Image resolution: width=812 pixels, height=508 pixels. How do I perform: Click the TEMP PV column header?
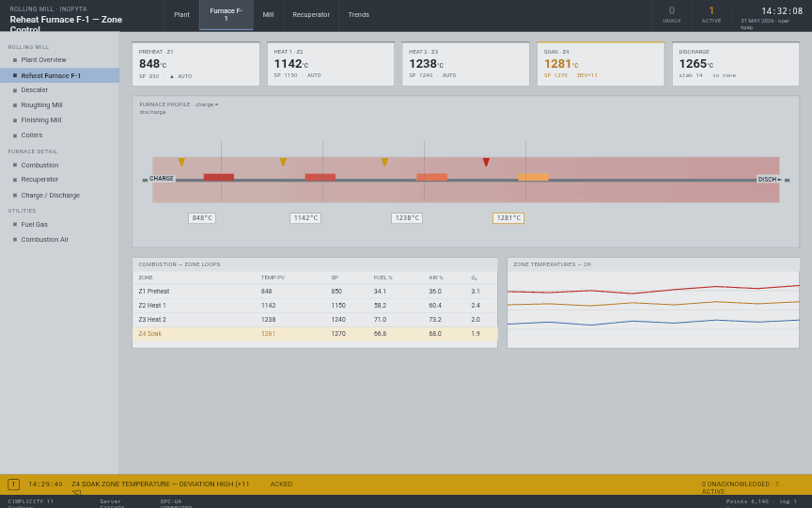pyautogui.click(x=273, y=278)
